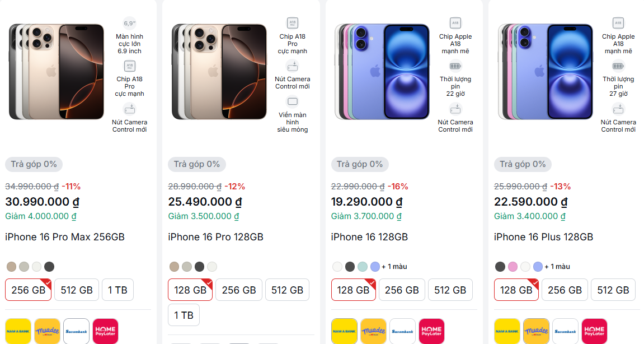Screen dimensions: 644x344
Task: Click the Chip Apple A18 icon on iPhone 16 Plus
Action: click(x=618, y=24)
